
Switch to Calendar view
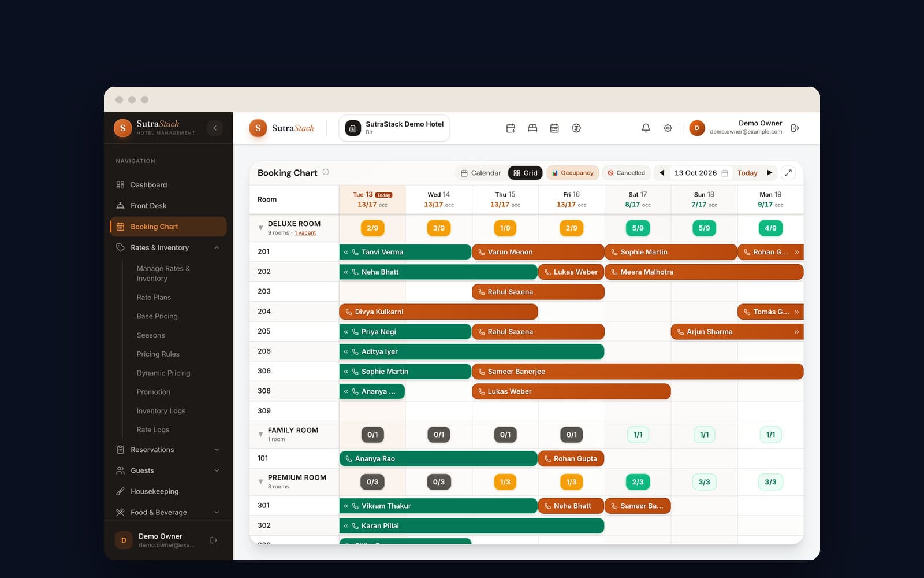(x=480, y=173)
